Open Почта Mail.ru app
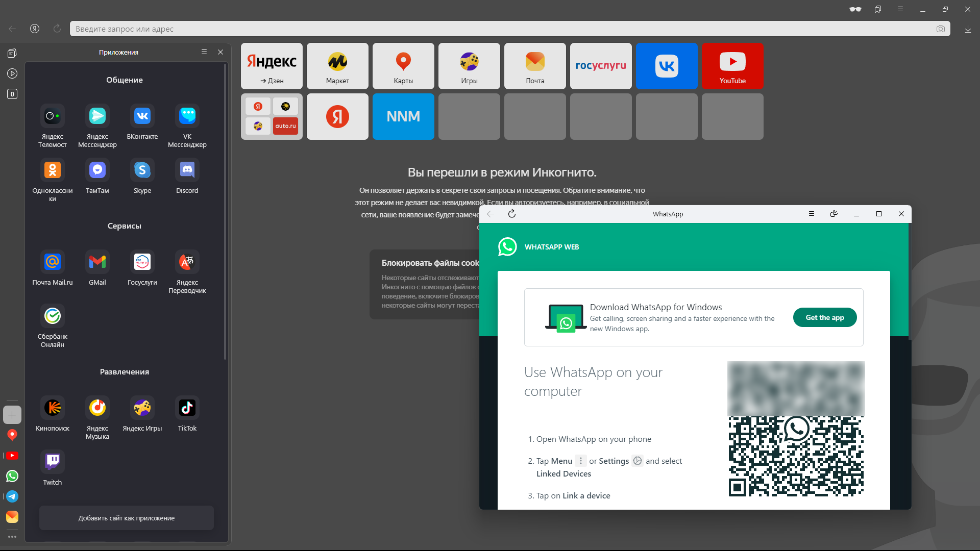Viewport: 980px width, 551px height. [x=53, y=267]
